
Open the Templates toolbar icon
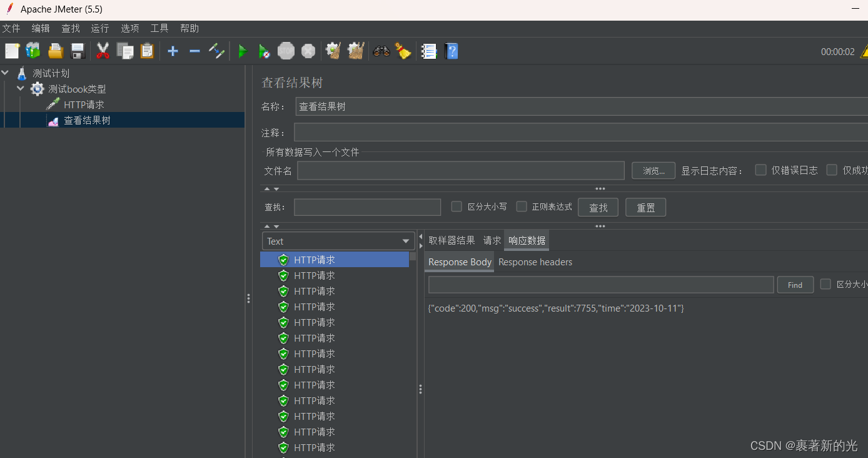click(x=33, y=51)
